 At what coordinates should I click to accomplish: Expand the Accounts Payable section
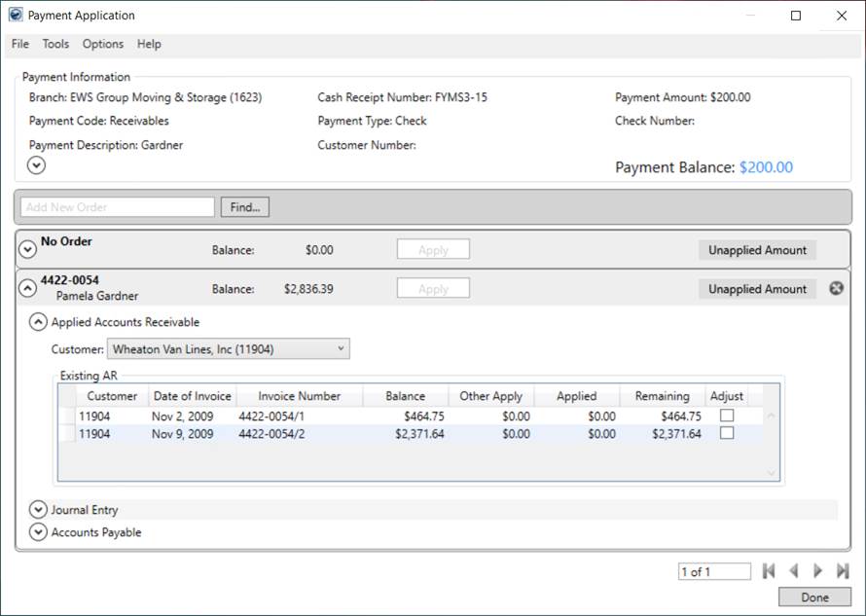[x=38, y=532]
